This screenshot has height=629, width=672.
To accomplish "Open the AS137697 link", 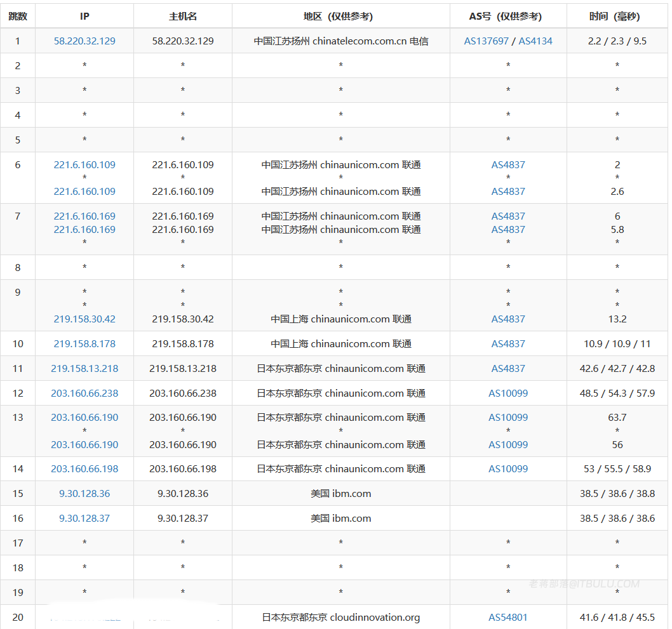I will [486, 41].
